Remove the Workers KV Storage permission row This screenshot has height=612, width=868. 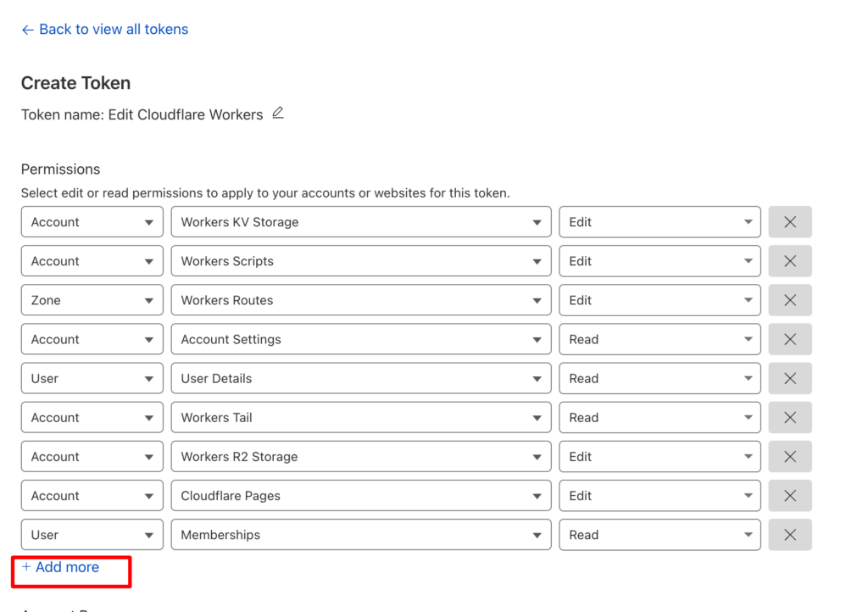[x=790, y=222]
